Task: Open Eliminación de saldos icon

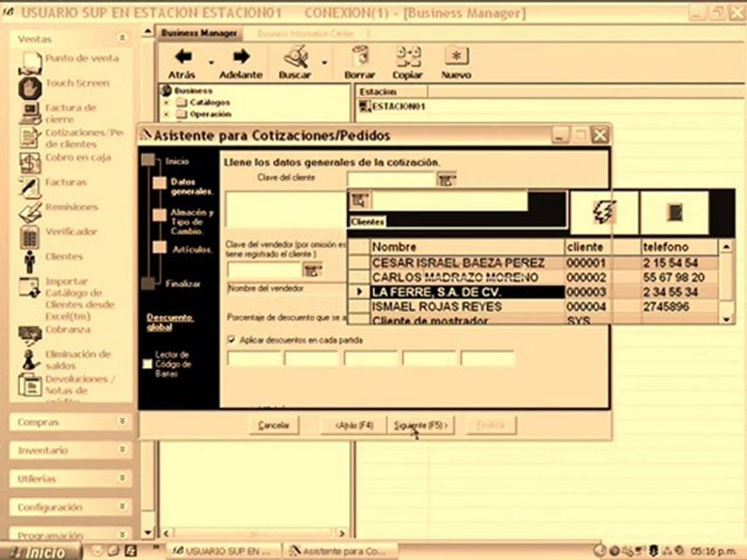Action: tap(30, 359)
